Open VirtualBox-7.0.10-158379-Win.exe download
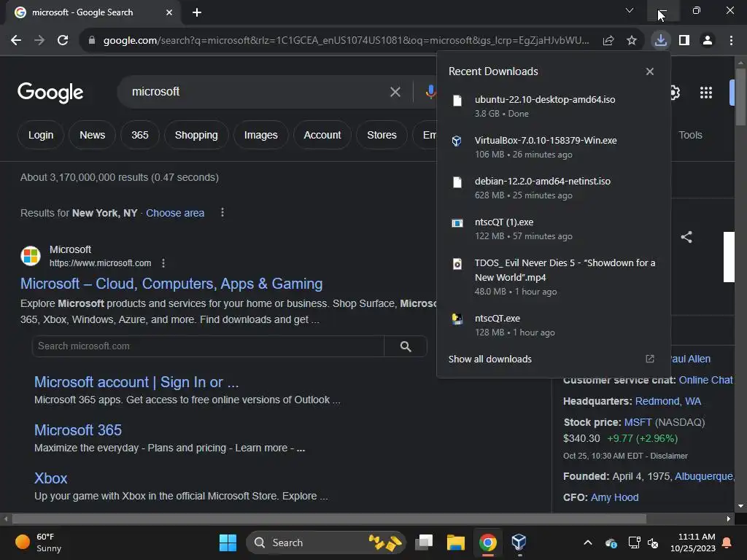Viewport: 747px width, 560px height. click(554, 147)
